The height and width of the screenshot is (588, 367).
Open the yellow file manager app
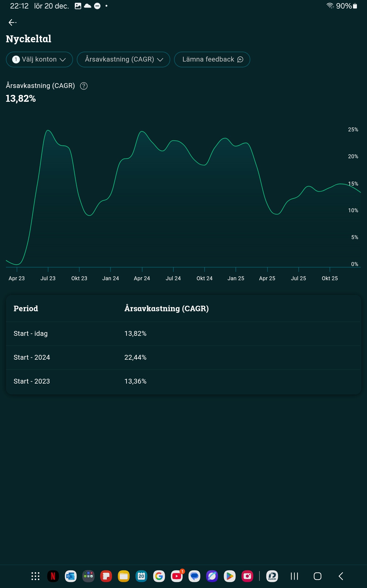tap(124, 576)
